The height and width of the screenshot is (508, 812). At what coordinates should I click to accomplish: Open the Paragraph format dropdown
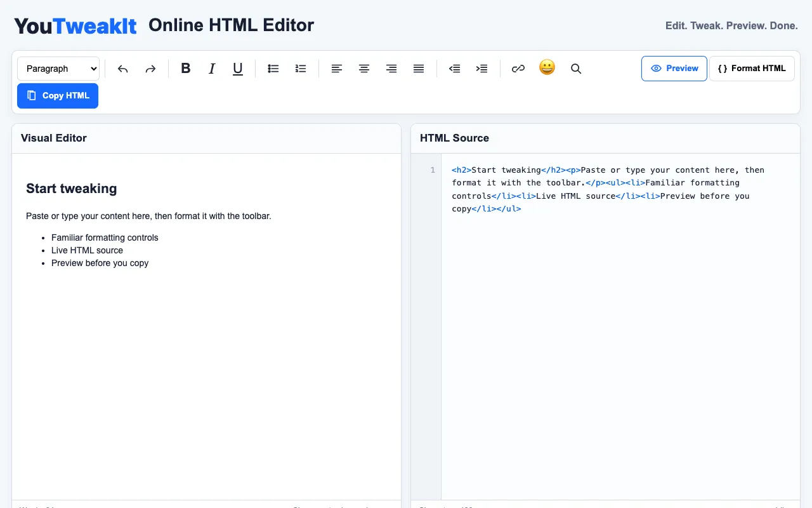(x=58, y=69)
